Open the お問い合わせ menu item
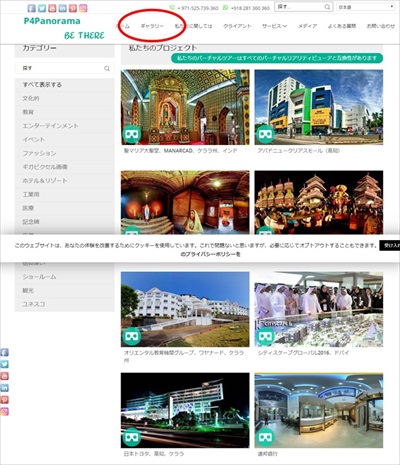This screenshot has width=400, height=465. (x=380, y=26)
